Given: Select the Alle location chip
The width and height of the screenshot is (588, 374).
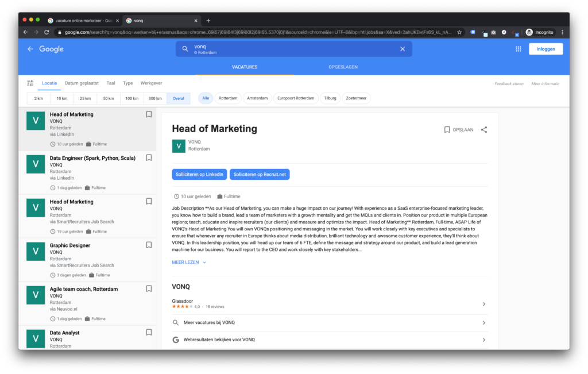Looking at the screenshot, I should coord(206,98).
